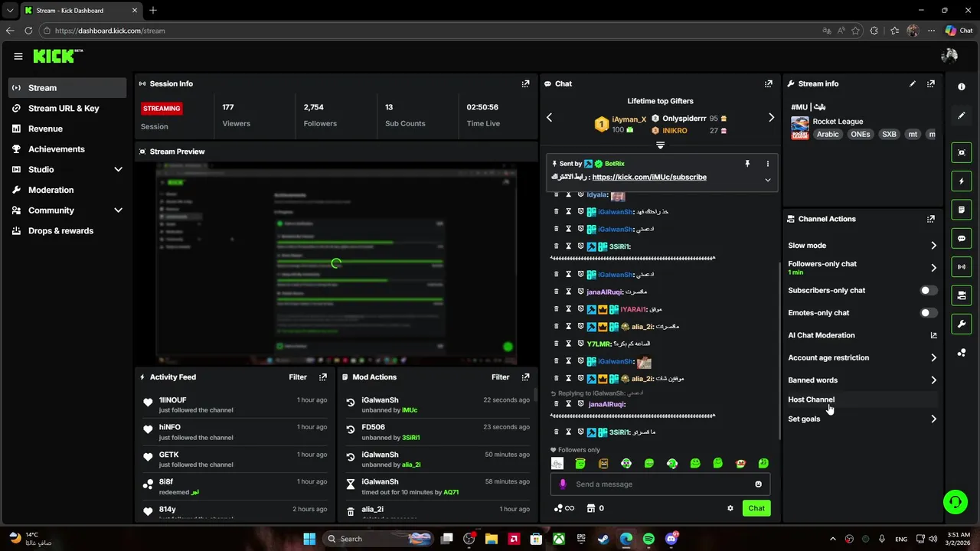This screenshot has height=551, width=980.
Task: Unpin the BotRix pinned message
Action: click(747, 164)
